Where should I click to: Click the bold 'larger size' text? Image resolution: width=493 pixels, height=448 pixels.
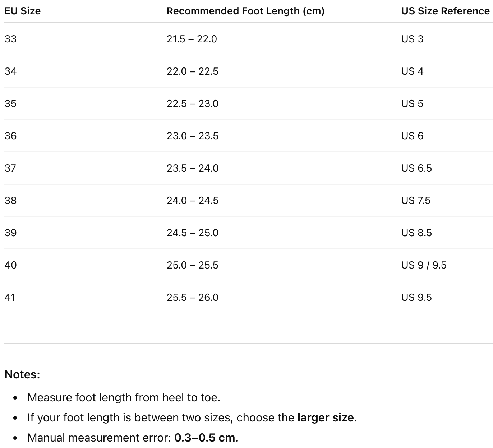pos(326,417)
